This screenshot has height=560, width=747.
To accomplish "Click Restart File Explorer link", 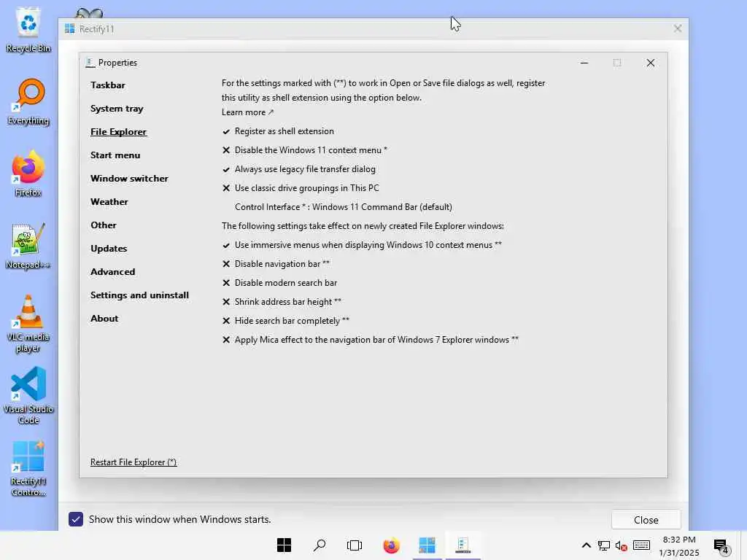I will click(133, 462).
